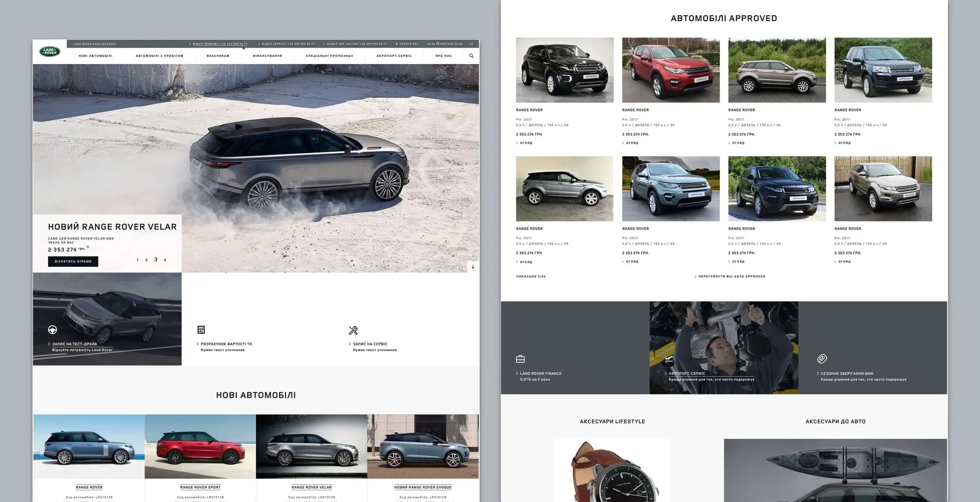Click Огляд under the navy Evoque card
980x502 pixels.
(736, 262)
